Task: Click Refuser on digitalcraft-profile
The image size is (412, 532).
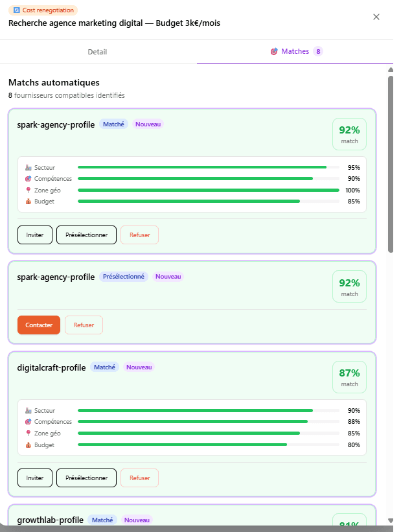Action: tap(139, 478)
